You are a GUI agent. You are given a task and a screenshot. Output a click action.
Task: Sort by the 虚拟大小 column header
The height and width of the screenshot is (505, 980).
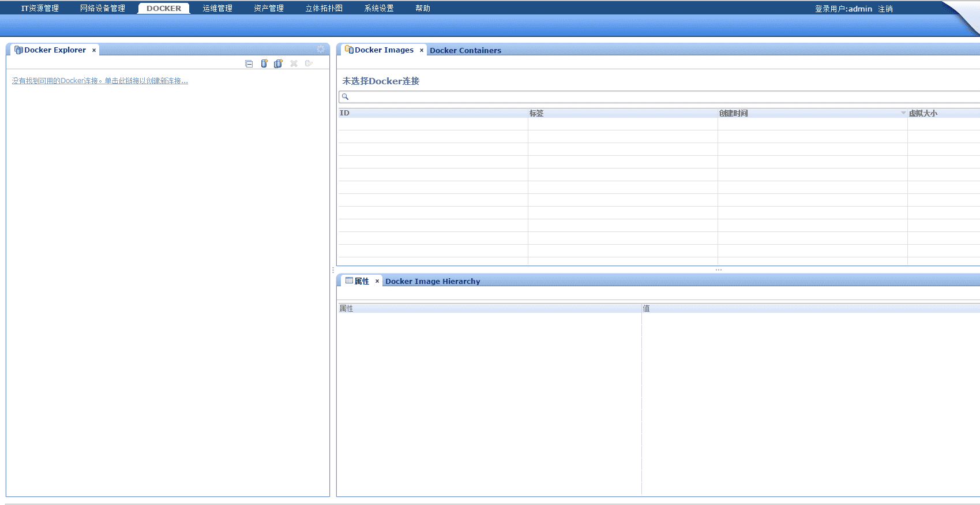pyautogui.click(x=944, y=113)
